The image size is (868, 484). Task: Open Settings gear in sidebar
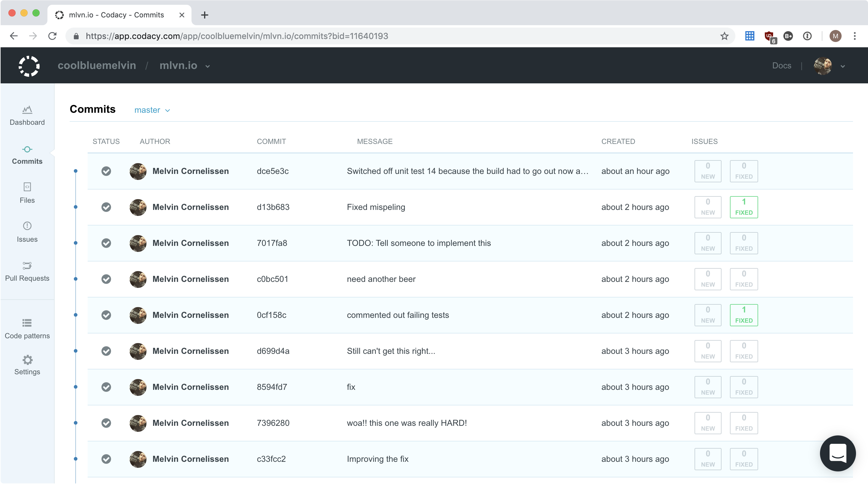click(x=27, y=365)
